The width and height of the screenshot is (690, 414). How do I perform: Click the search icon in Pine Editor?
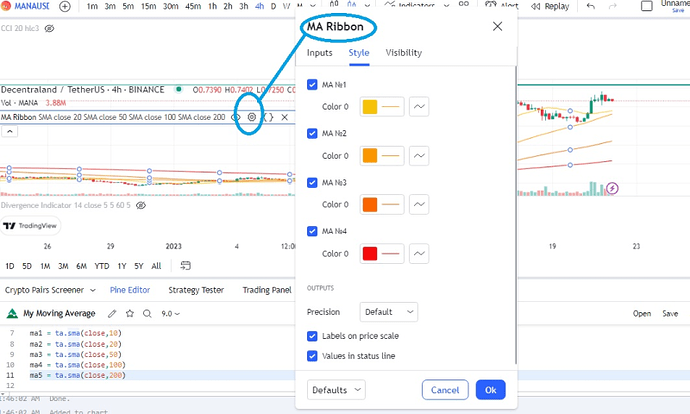[x=147, y=313]
